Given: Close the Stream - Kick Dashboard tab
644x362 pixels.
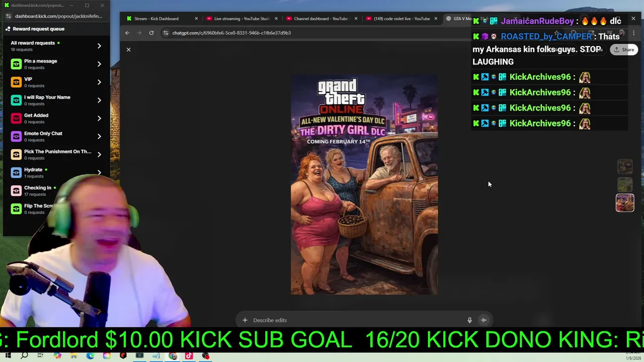Looking at the screenshot, I should (x=196, y=19).
